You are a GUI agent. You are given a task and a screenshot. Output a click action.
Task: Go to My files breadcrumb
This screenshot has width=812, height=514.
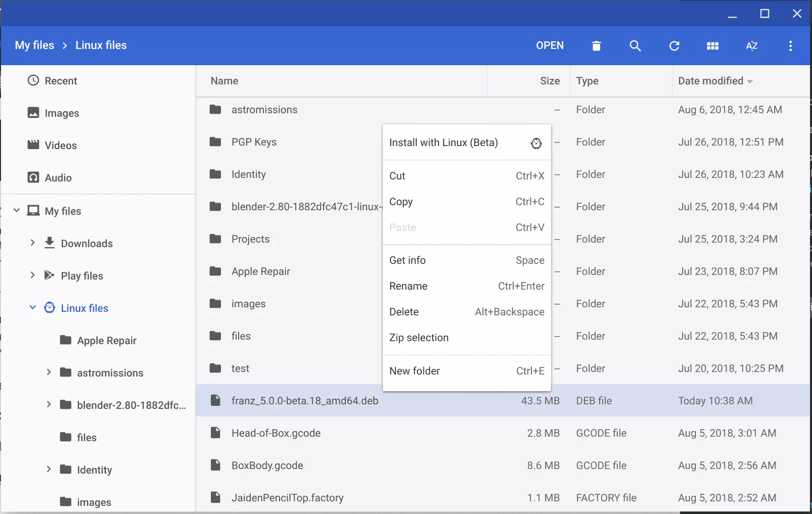click(x=34, y=45)
